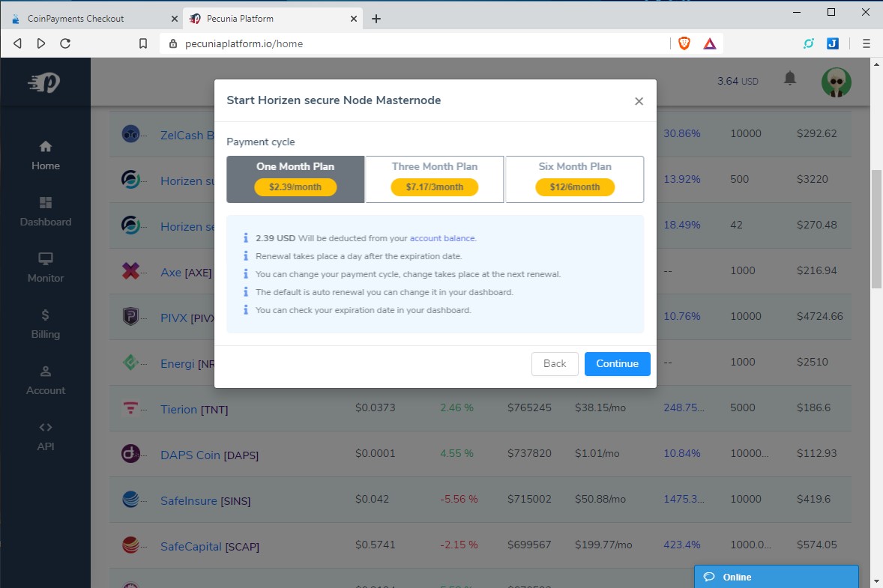Click the Continue button
The height and width of the screenshot is (588, 883).
tap(617, 364)
